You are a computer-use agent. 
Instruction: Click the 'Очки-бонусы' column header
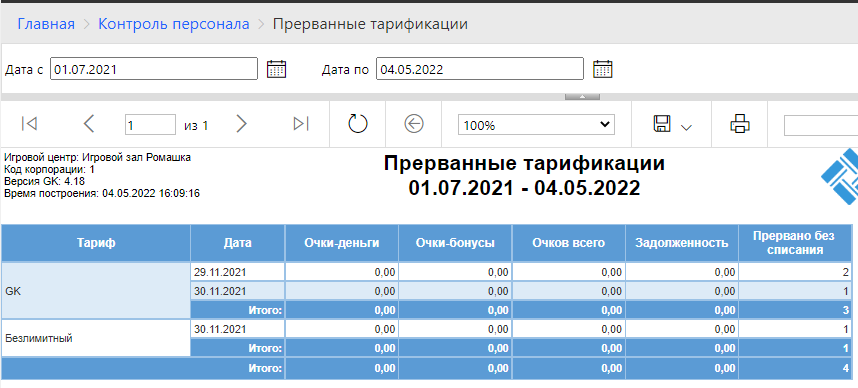(455, 243)
